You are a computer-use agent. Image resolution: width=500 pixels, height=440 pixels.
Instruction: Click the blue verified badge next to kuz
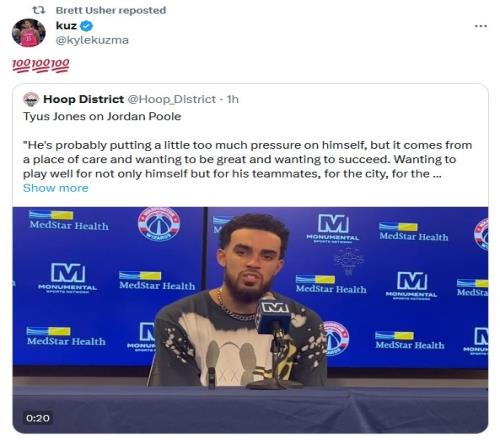coord(87,26)
